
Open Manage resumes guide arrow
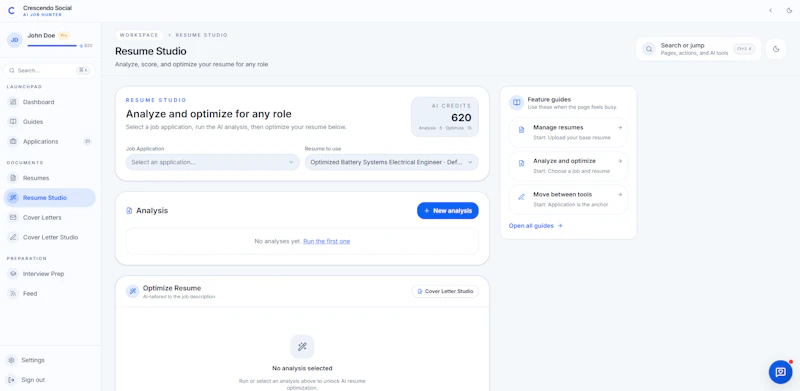click(x=620, y=128)
